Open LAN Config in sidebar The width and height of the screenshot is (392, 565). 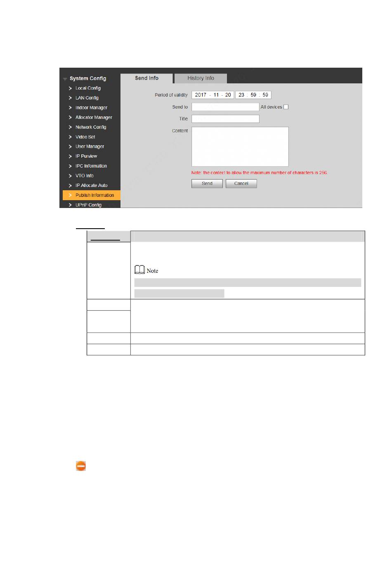click(87, 98)
